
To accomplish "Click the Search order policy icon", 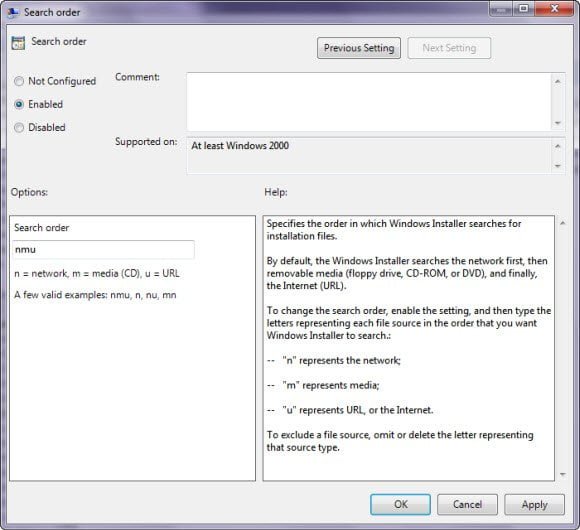I will click(18, 43).
